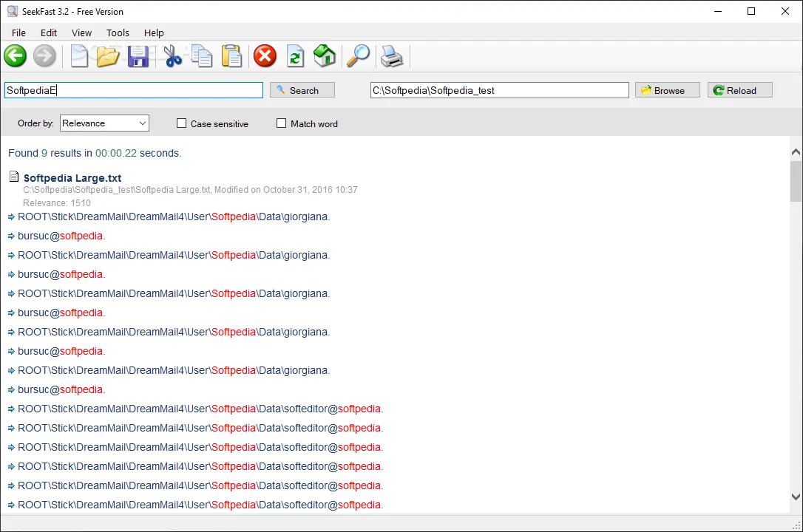Screen dimensions: 803x532
Task: Click the search text field containing SoftpediaE
Action: (x=134, y=90)
